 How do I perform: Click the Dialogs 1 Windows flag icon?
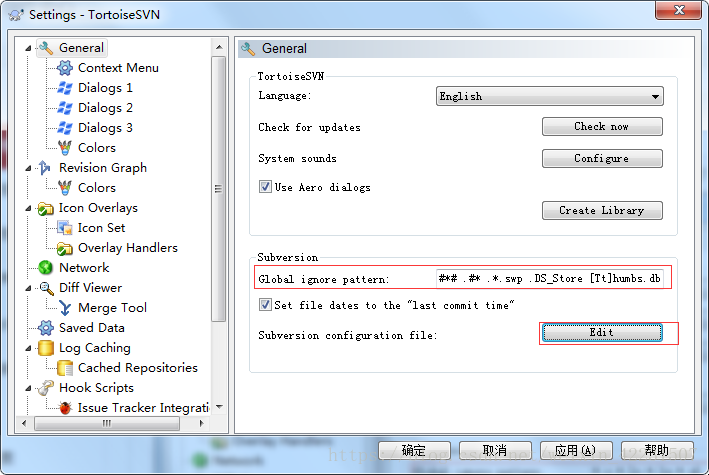(x=65, y=88)
